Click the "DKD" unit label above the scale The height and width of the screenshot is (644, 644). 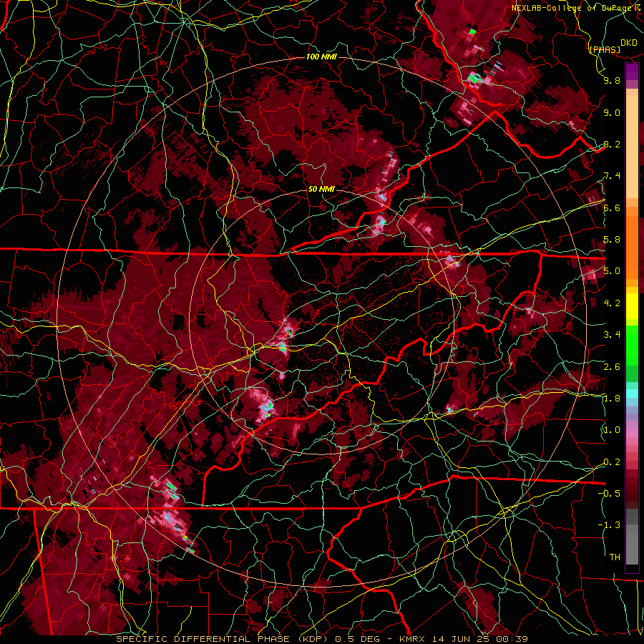629,43
